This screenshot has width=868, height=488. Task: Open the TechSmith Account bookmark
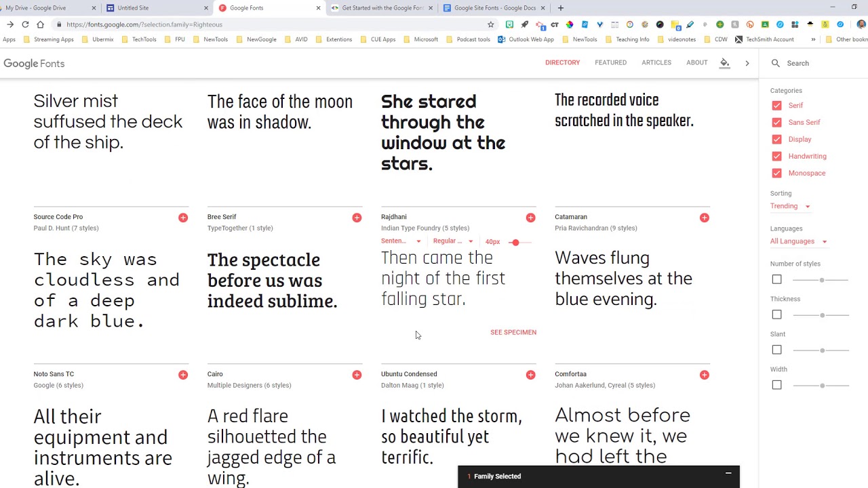(764, 39)
